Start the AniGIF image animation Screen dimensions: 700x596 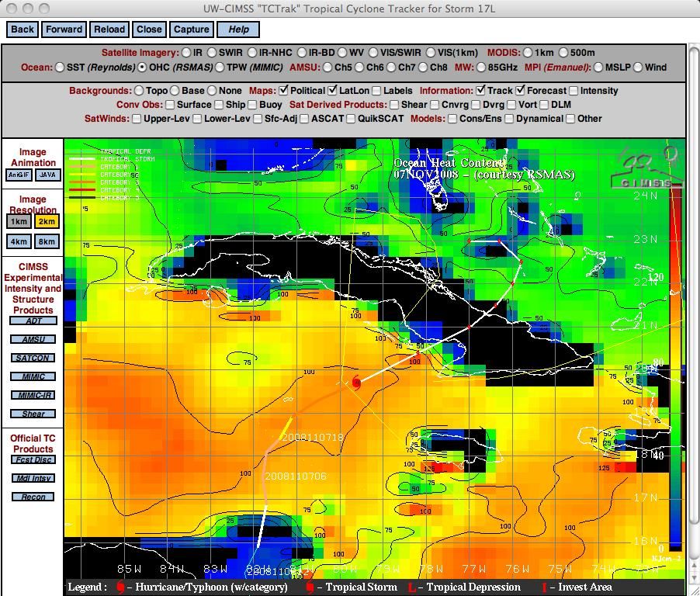(19, 175)
